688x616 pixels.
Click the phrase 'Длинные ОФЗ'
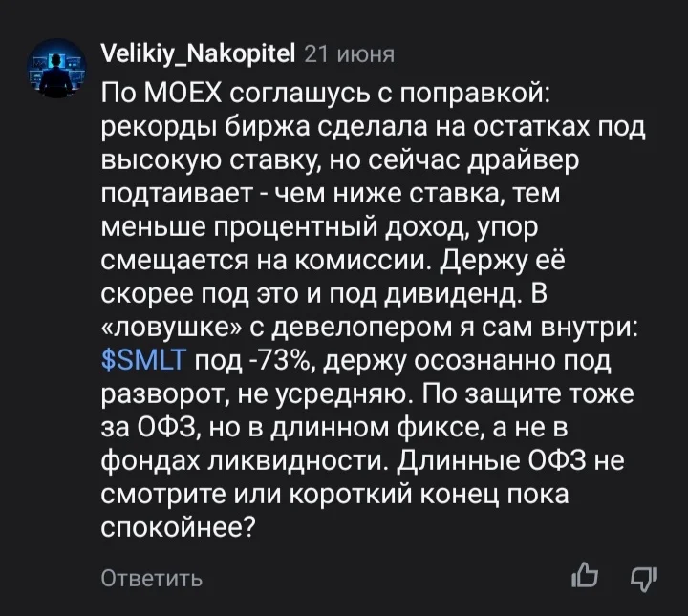(491, 461)
